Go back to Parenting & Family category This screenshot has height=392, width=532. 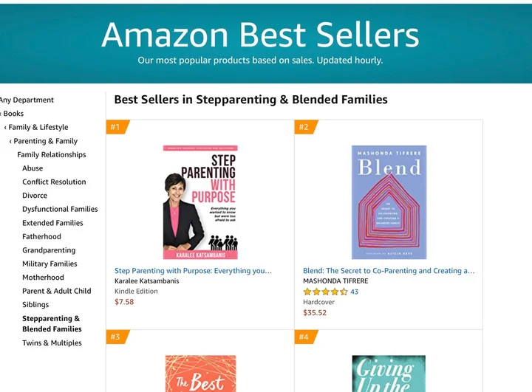tap(45, 141)
